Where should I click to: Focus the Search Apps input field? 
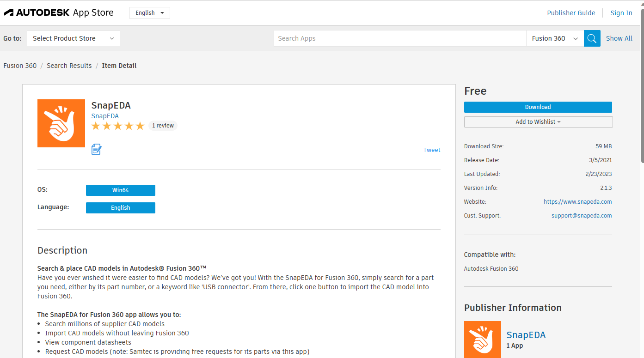pos(400,38)
